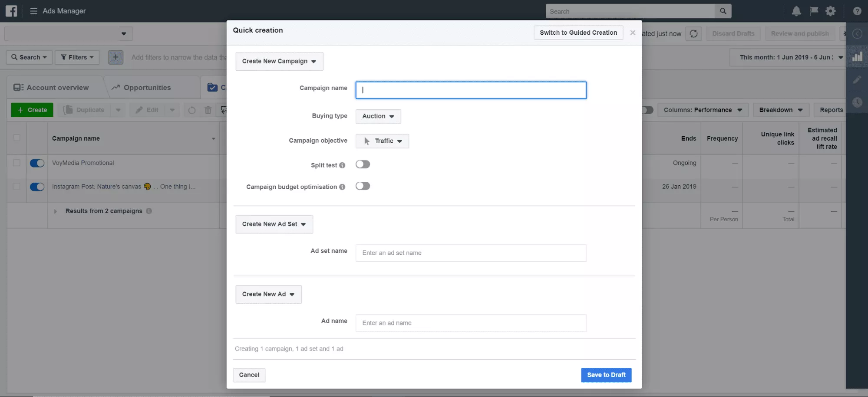This screenshot has width=868, height=397.
Task: Expand the Campaign objective Traffic dropdown
Action: (382, 141)
